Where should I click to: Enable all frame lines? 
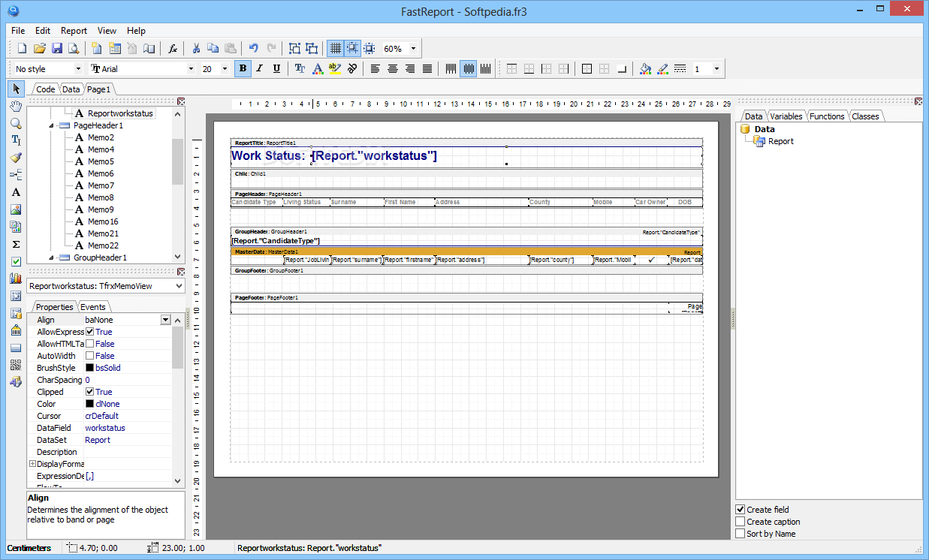click(x=587, y=69)
